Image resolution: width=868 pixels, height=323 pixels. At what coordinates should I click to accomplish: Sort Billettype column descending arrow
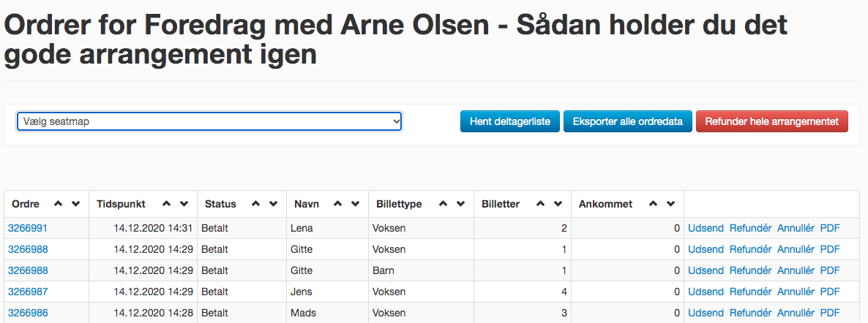tap(460, 204)
